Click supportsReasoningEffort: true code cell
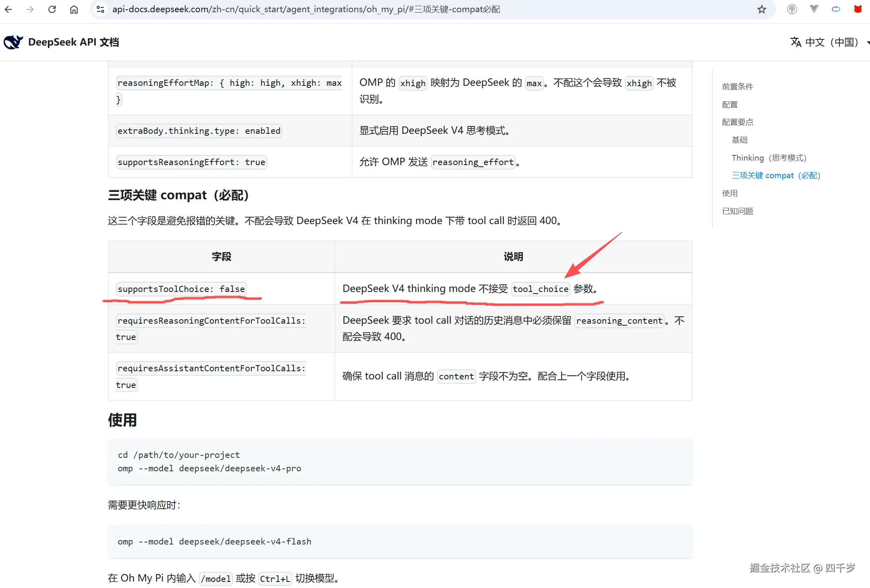 [191, 162]
